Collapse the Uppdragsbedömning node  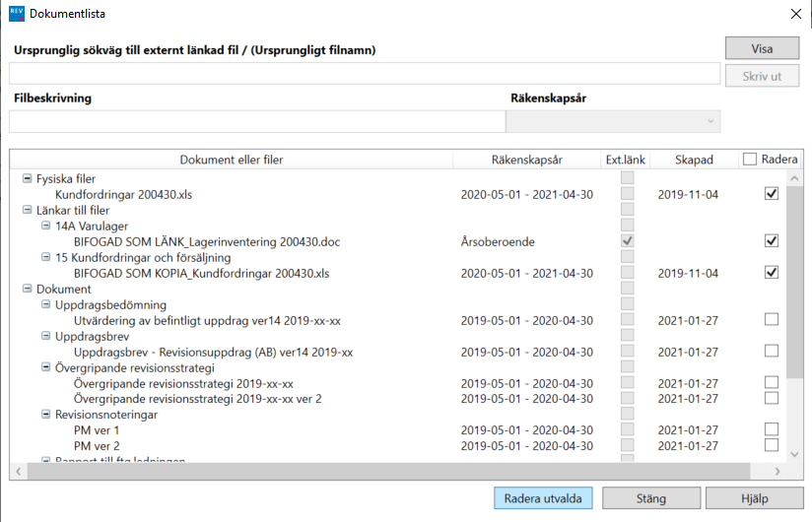click(45, 304)
